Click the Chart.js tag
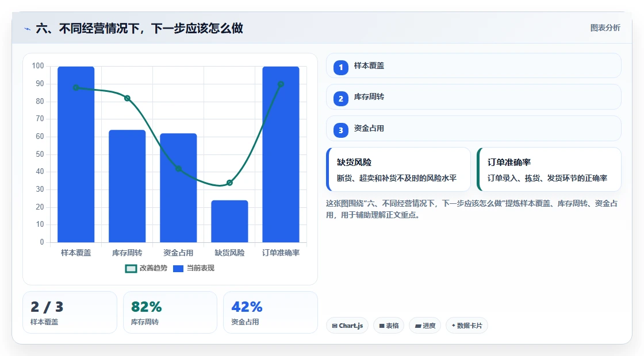This screenshot has width=644, height=356. point(347,326)
